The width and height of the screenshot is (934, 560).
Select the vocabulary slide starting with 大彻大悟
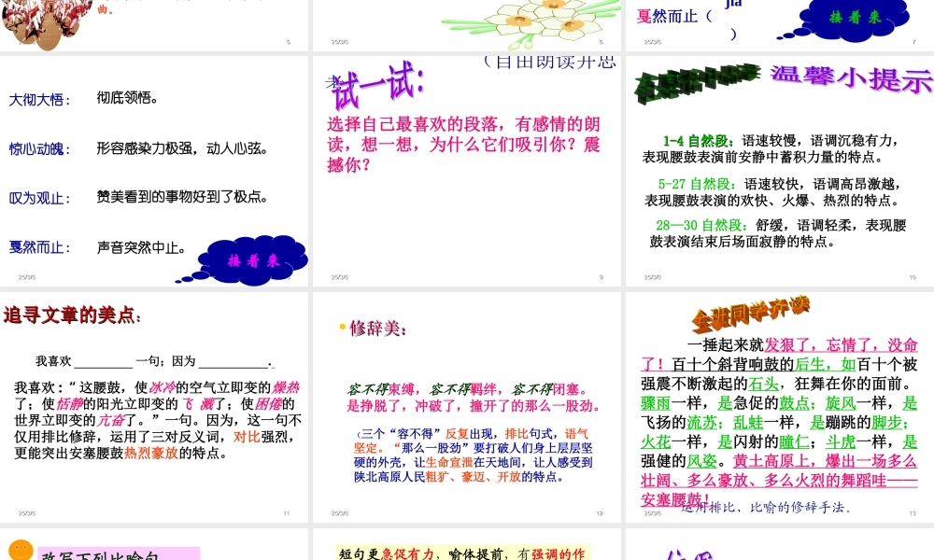(x=154, y=171)
